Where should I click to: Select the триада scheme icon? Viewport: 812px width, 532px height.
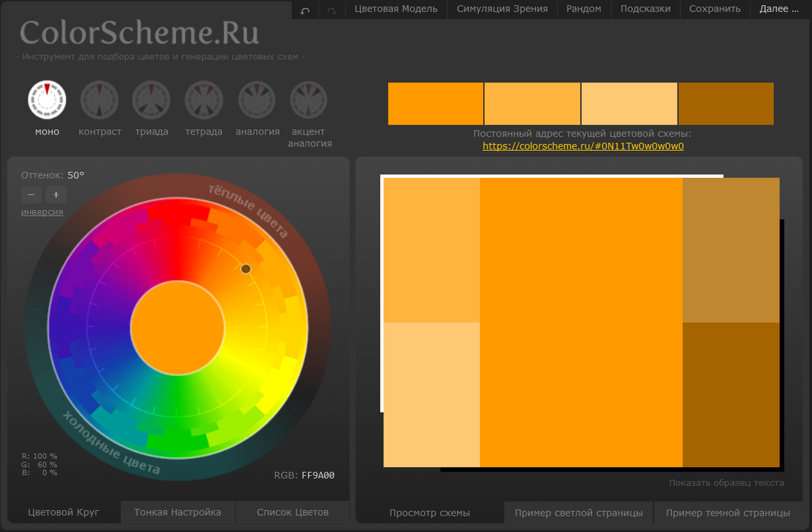pyautogui.click(x=151, y=99)
